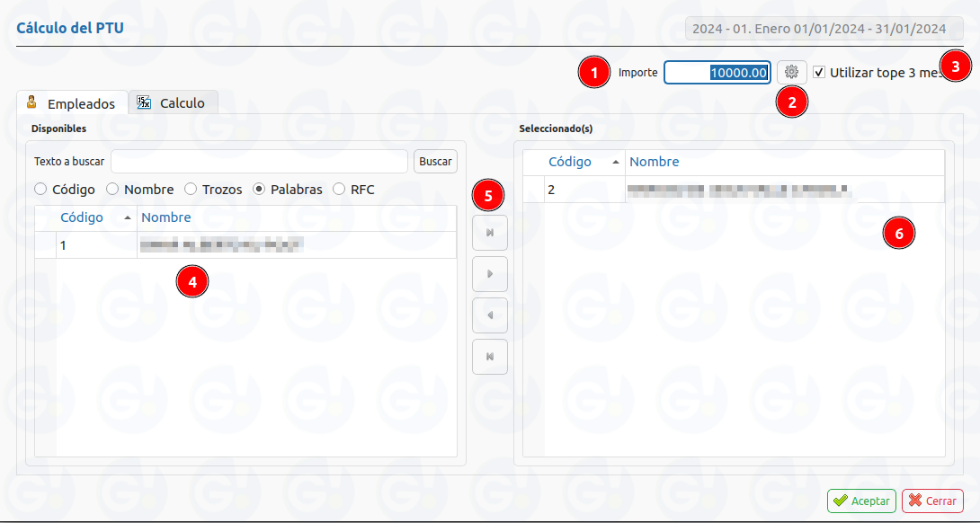Viewport: 980px width, 523px height.
Task: Toggle the Utilizar tope 3 meses checkbox
Action: tap(819, 73)
